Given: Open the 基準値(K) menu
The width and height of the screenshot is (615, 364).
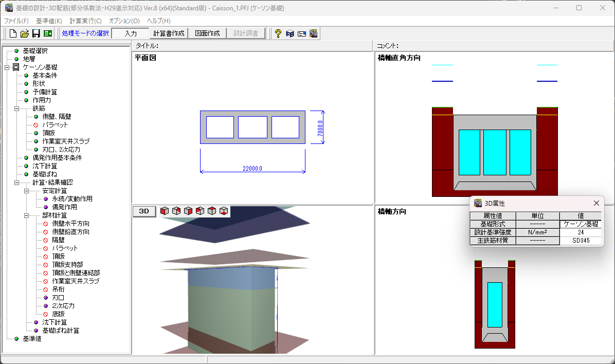Looking at the screenshot, I should click(49, 21).
